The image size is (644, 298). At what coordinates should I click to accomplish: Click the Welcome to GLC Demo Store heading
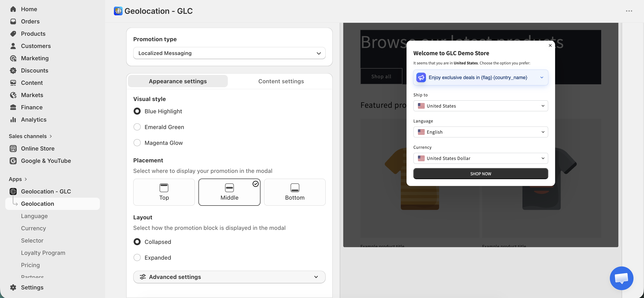tap(451, 53)
